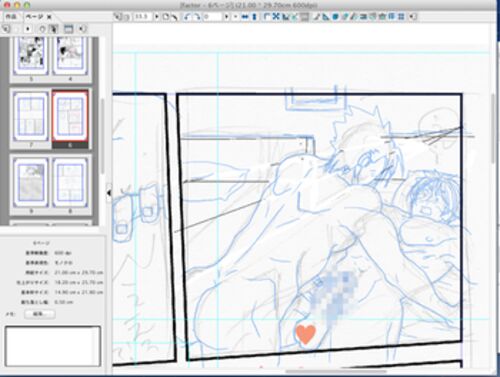Click the horizontal scrollbar under the canvas

tap(337, 371)
